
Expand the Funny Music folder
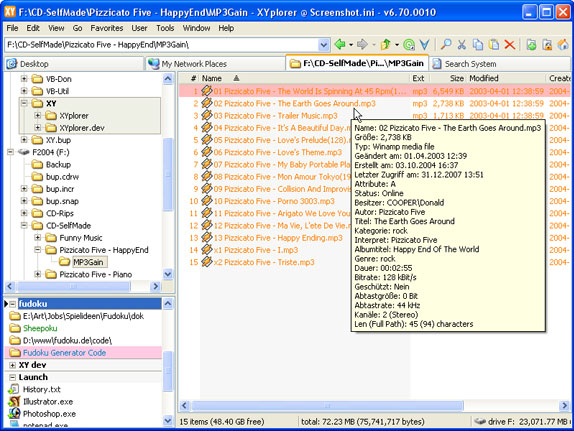point(37,238)
